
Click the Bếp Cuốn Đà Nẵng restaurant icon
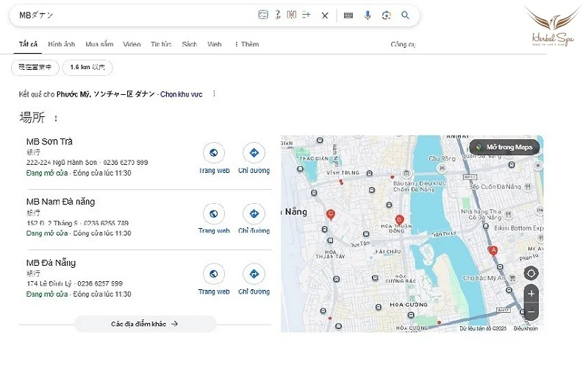coord(528,187)
